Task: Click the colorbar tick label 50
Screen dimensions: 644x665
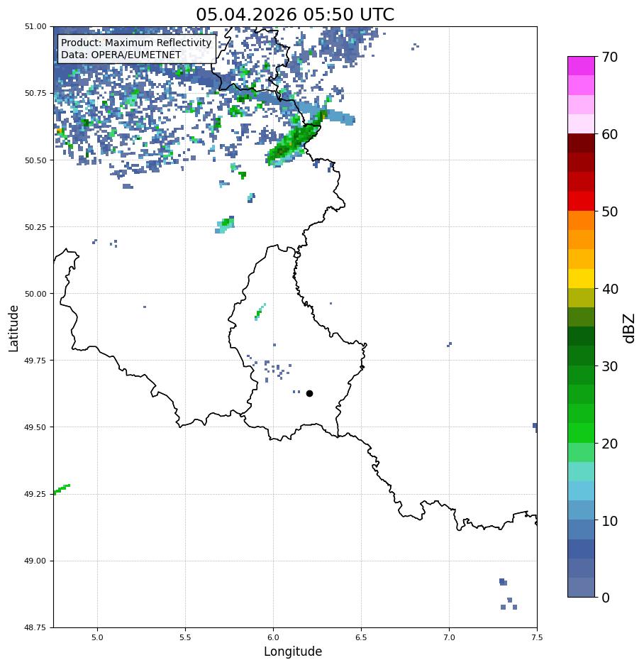Action: point(609,211)
